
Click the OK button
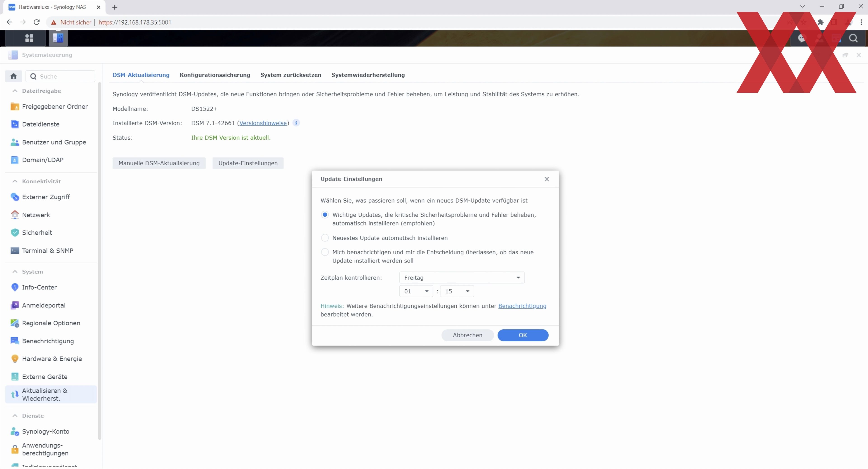[523, 335]
